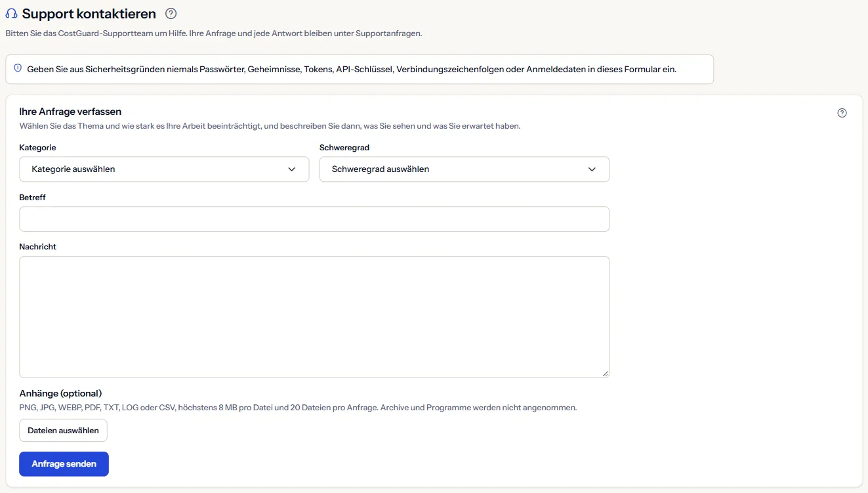Viewport: 868px width, 493px height.
Task: Open the Kategorie auswählen dropdown
Action: tap(164, 169)
